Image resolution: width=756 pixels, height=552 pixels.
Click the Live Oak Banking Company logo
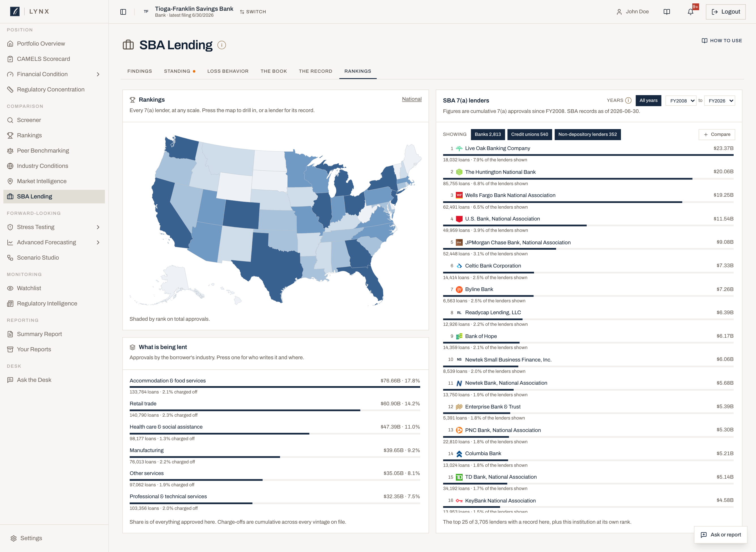tap(459, 148)
